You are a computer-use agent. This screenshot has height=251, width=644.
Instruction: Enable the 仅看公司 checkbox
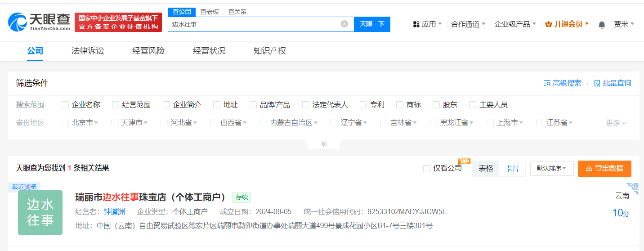tap(427, 168)
